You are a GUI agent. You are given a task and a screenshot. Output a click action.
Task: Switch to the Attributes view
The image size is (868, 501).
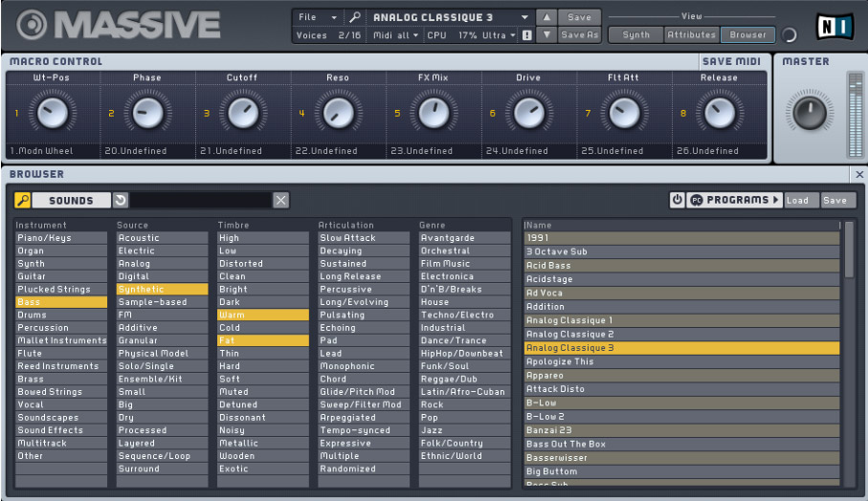pyautogui.click(x=691, y=34)
